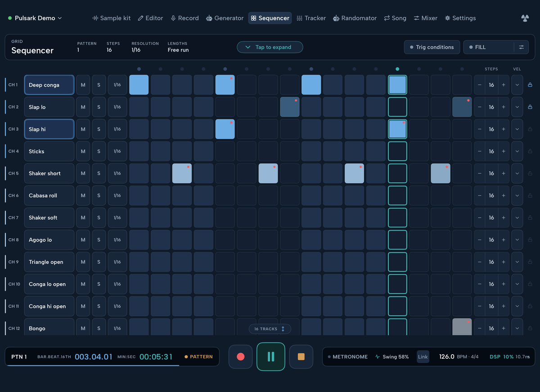Open FILL settings sliders icon
The image size is (540, 392).
click(522, 47)
